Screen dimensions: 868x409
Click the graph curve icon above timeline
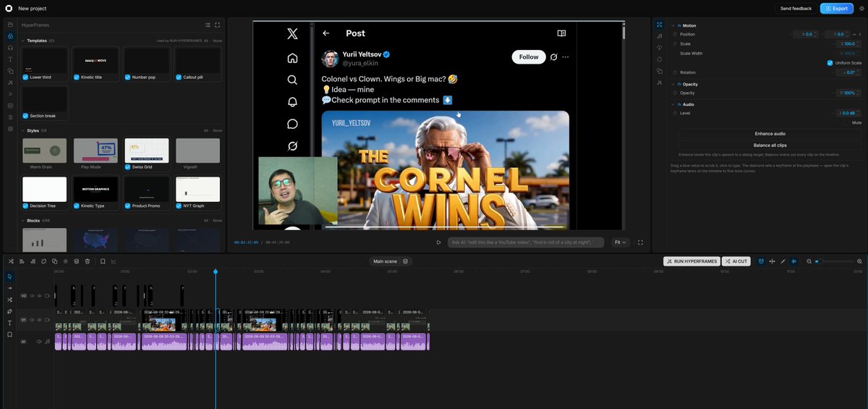114,261
